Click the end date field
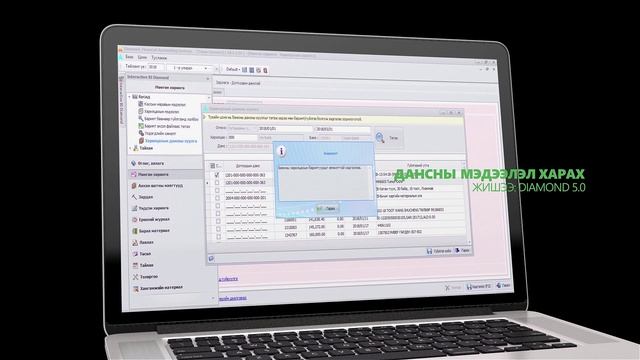 tap(342, 129)
